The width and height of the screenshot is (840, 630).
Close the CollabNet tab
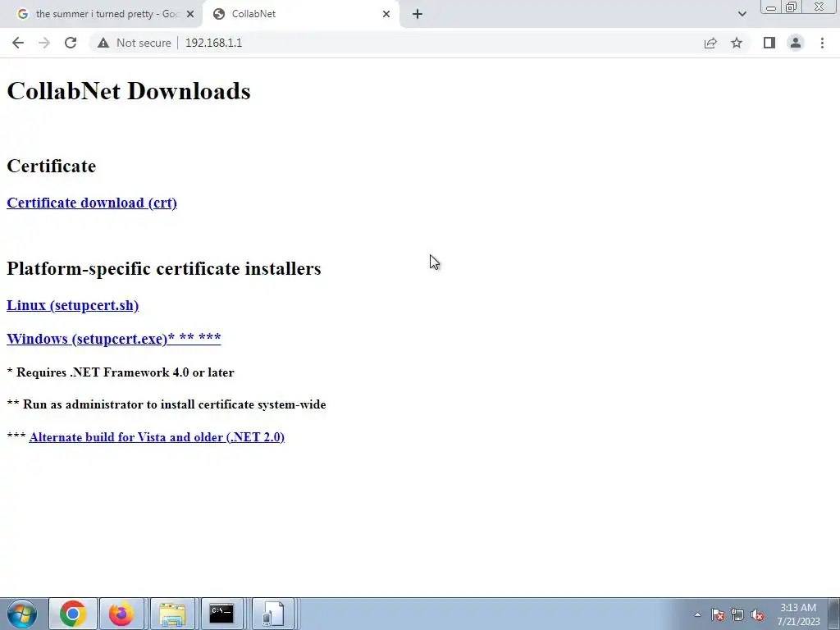[x=386, y=14]
